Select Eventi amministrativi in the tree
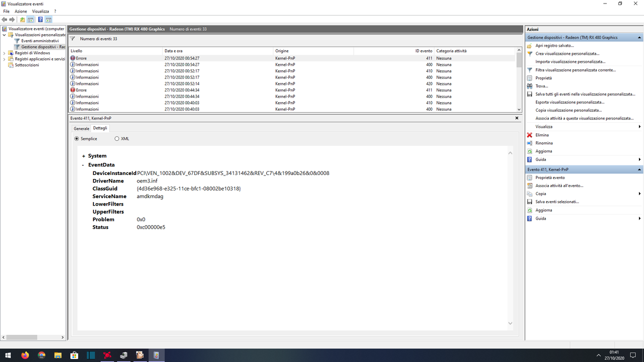The width and height of the screenshot is (644, 362). tap(40, 41)
